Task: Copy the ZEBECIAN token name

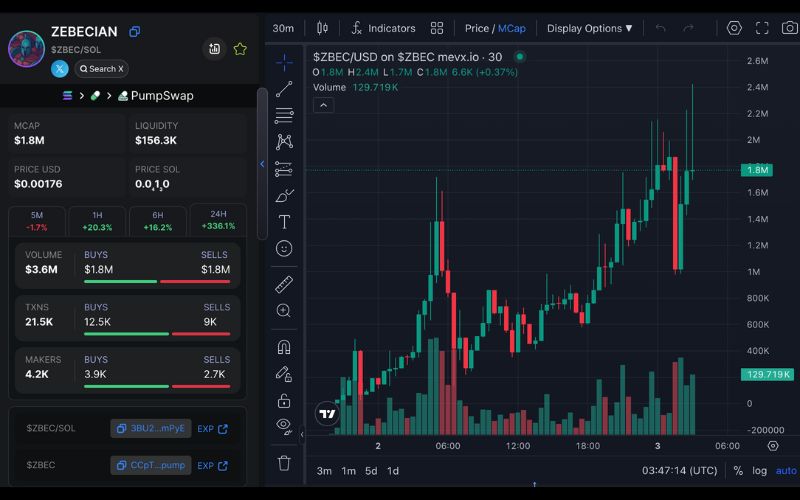Action: pyautogui.click(x=134, y=32)
